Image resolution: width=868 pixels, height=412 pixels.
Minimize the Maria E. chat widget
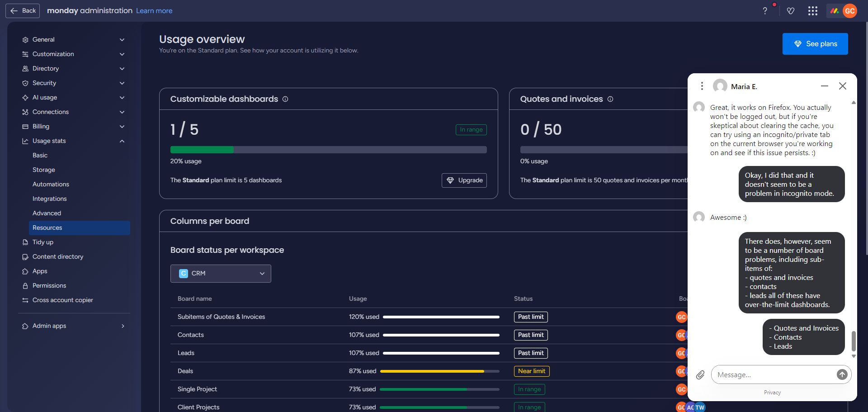click(x=825, y=86)
